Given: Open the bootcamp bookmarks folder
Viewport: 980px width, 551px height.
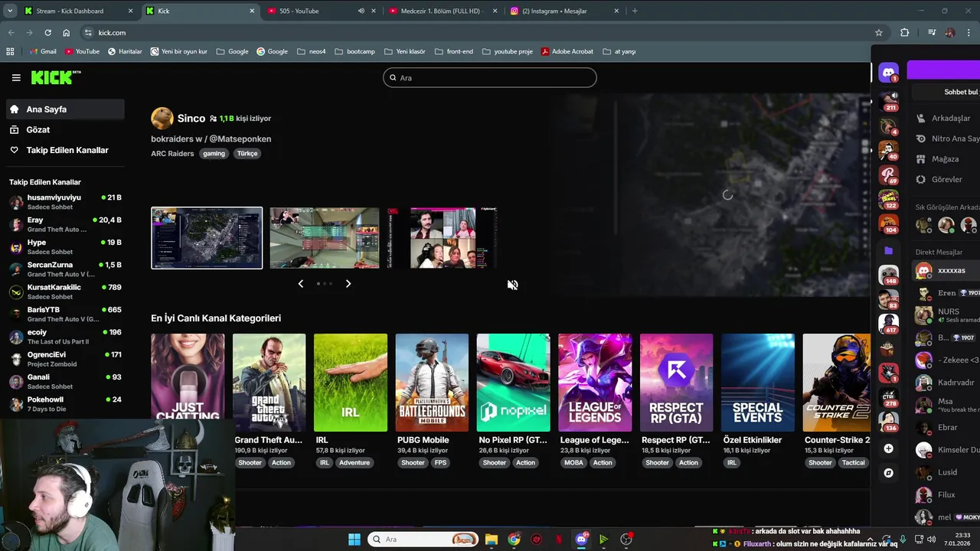Looking at the screenshot, I should click(355, 51).
